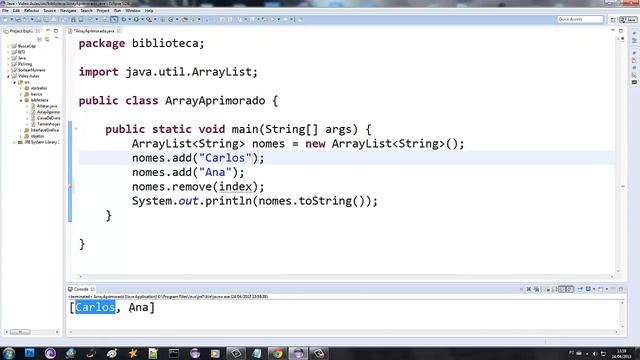Focus the Quick Access field
This screenshot has height=360, width=640.
(x=580, y=19)
